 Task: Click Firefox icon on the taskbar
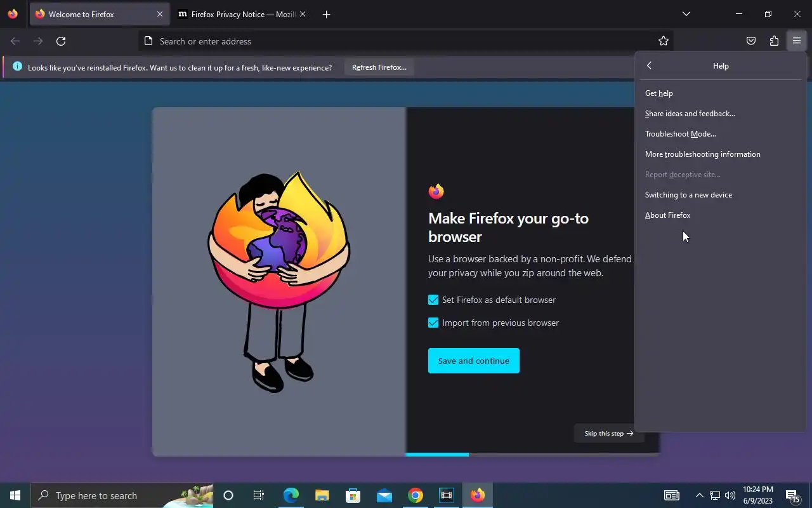pyautogui.click(x=478, y=495)
